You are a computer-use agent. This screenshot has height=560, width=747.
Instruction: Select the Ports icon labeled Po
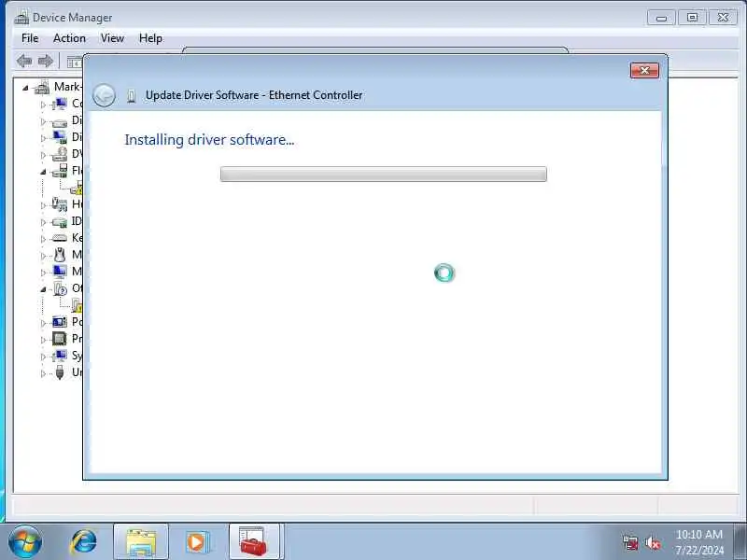(60, 322)
